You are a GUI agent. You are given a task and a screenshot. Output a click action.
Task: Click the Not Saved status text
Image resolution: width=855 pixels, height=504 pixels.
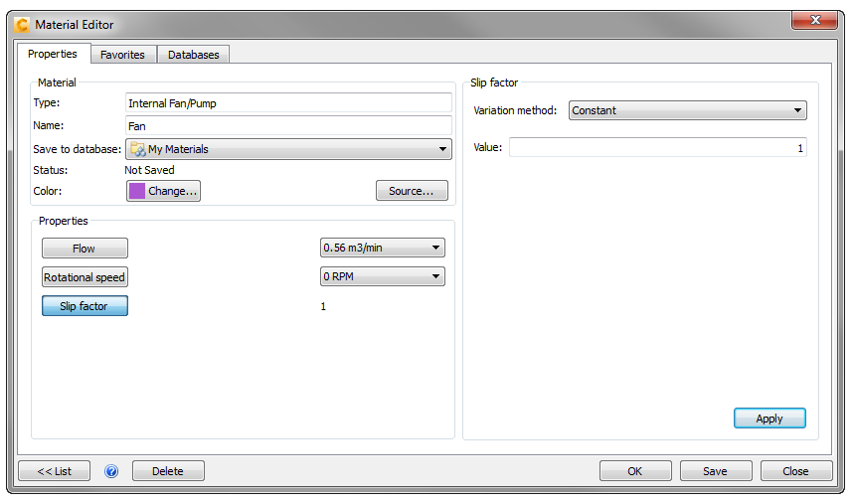click(x=149, y=170)
